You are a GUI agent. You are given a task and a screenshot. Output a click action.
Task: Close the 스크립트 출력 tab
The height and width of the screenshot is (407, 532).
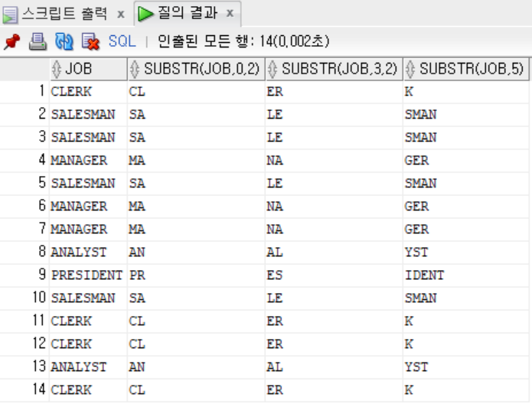pos(121,15)
